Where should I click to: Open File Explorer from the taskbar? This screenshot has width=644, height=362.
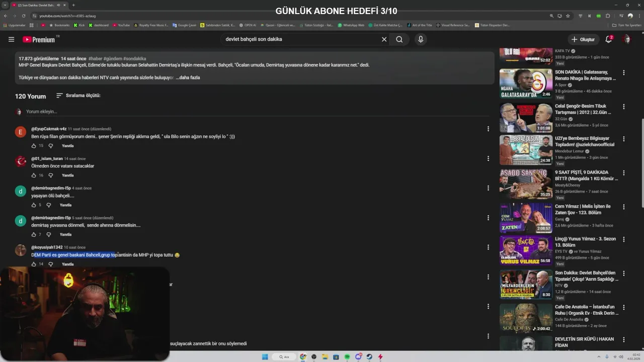(325, 357)
